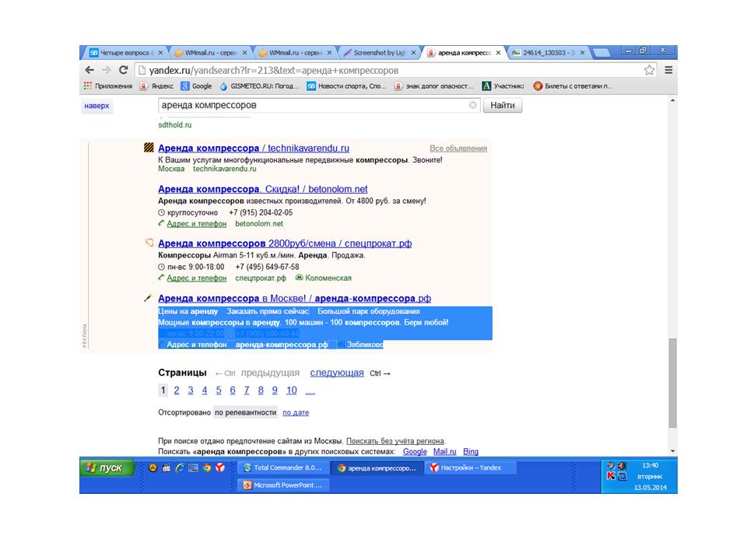This screenshot has height=560, width=747.
Task: Open Аренда компрессора. Скидка! betonolom.net ad
Action: click(x=262, y=189)
